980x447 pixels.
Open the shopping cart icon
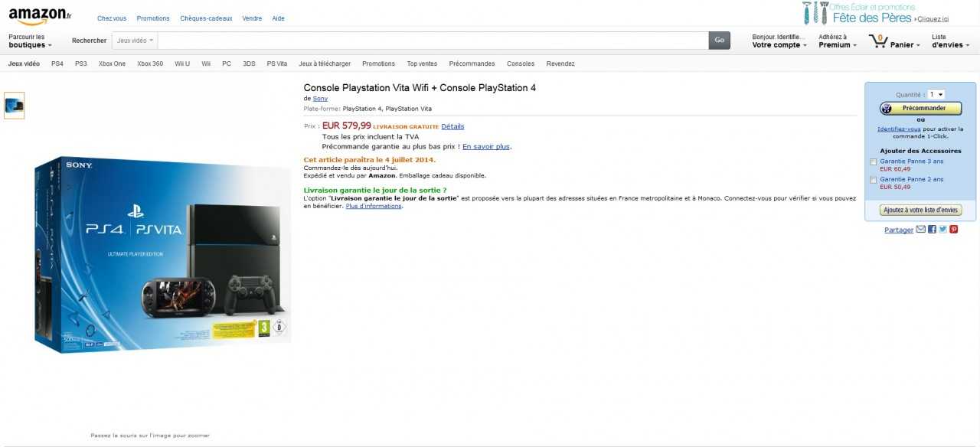point(877,41)
